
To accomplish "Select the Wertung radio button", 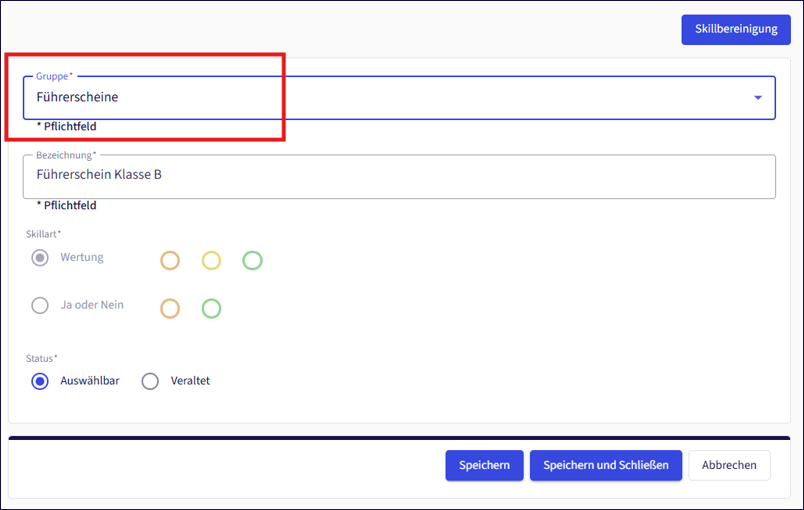I will click(40, 258).
